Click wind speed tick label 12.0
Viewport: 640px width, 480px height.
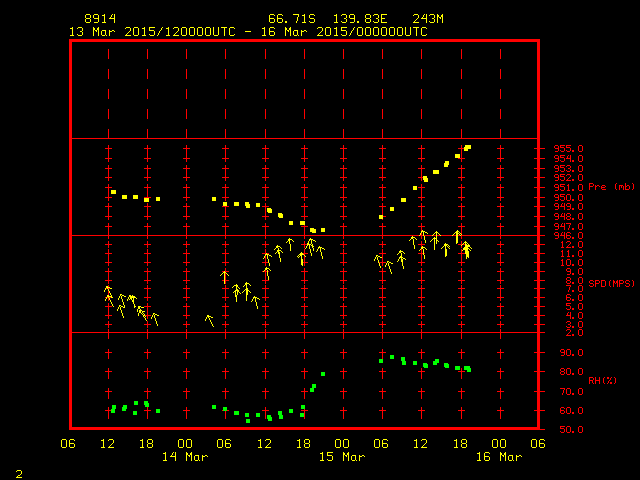pyautogui.click(x=571, y=245)
